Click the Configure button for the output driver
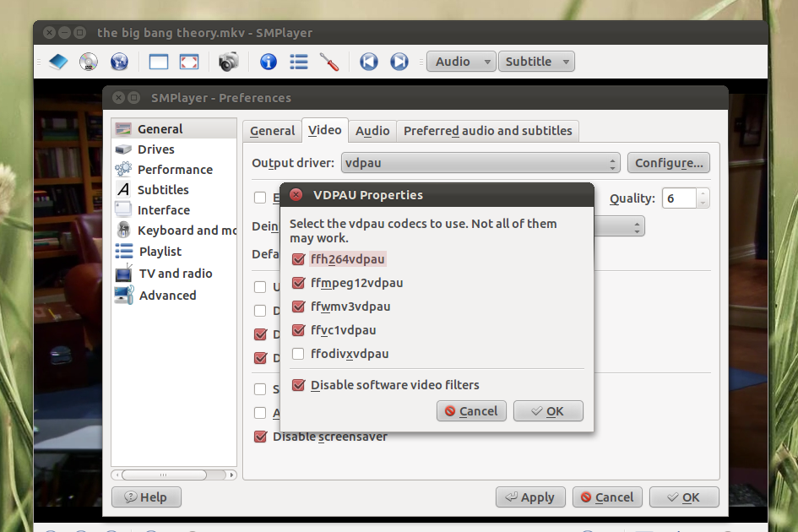This screenshot has width=798, height=532. [668, 162]
